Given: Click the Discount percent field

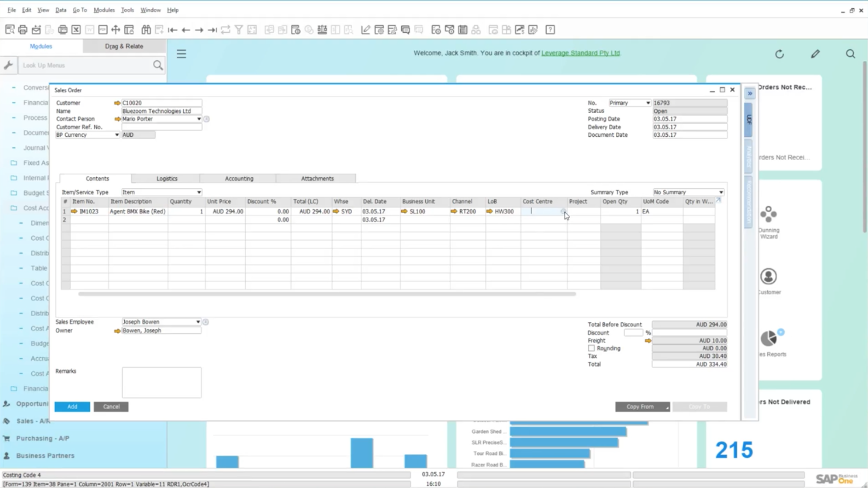Looking at the screenshot, I should [x=633, y=333].
